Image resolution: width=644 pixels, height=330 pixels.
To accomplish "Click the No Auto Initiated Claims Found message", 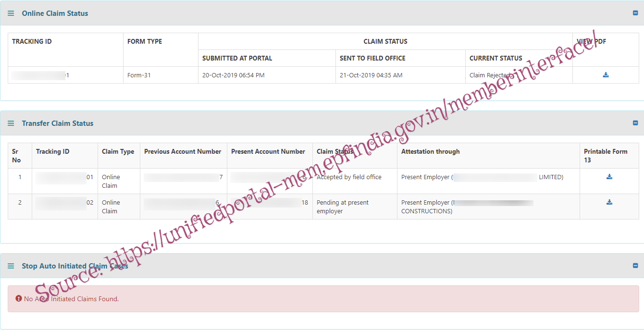I will (x=71, y=299).
